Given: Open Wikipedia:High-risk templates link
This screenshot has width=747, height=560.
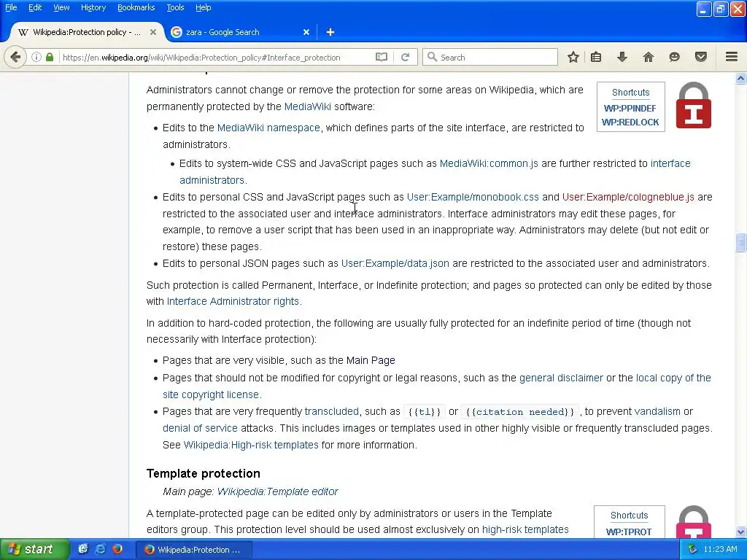Looking at the screenshot, I should tap(251, 445).
